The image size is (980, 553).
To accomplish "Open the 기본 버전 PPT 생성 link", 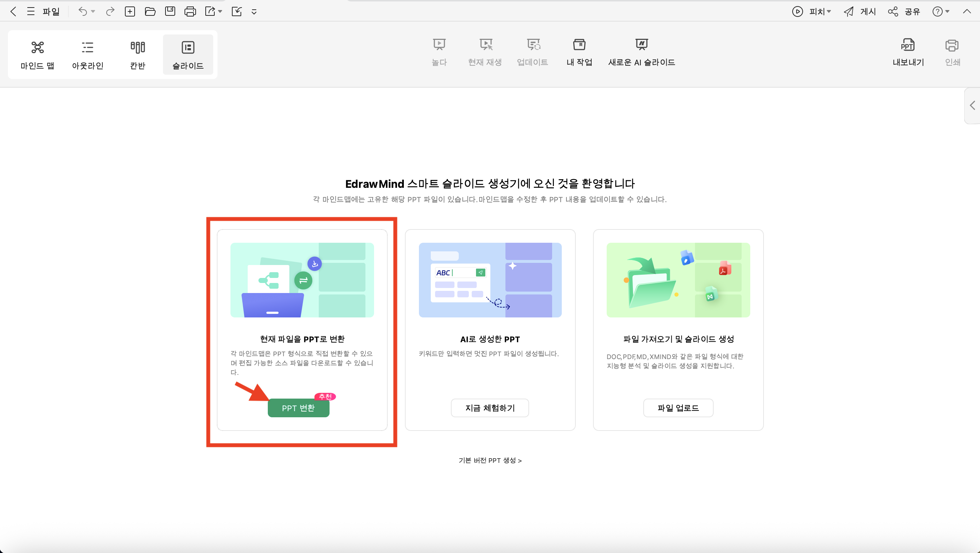I will point(490,460).
